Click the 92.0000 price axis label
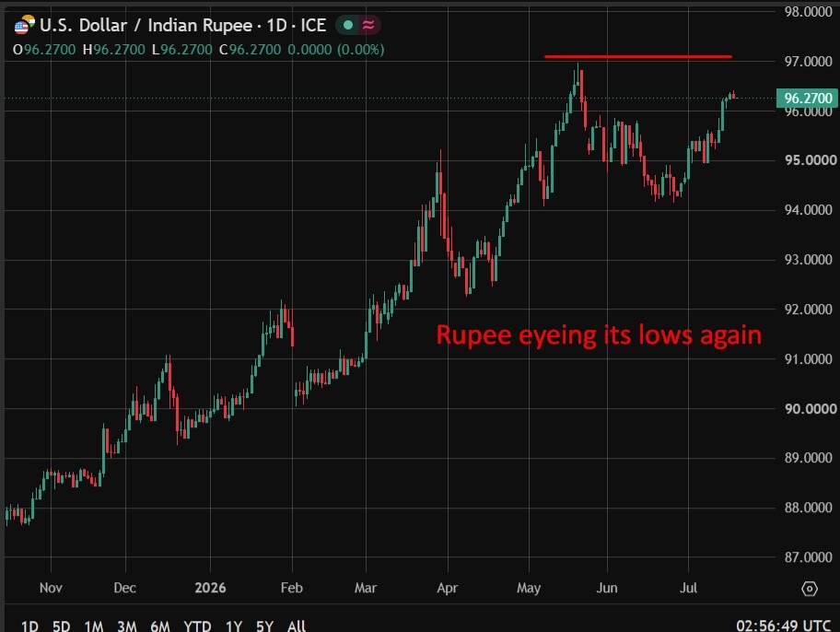Viewport: 840px width, 632px height. tap(808, 310)
